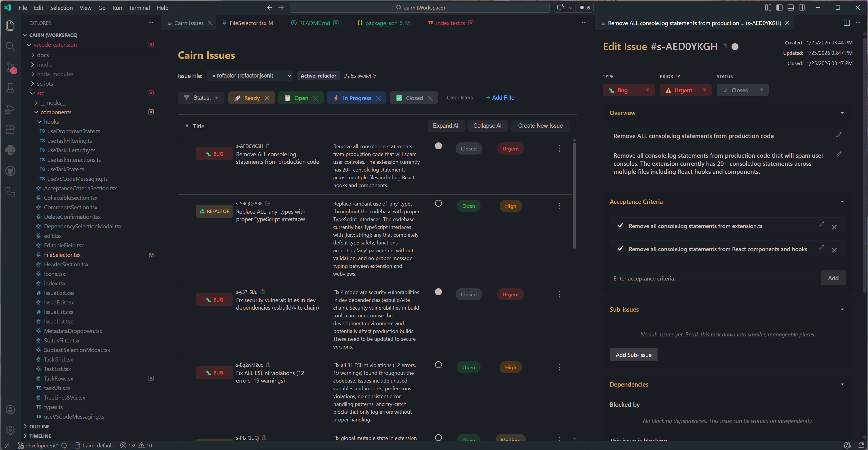
Task: Click the Clear filters link
Action: tap(459, 98)
